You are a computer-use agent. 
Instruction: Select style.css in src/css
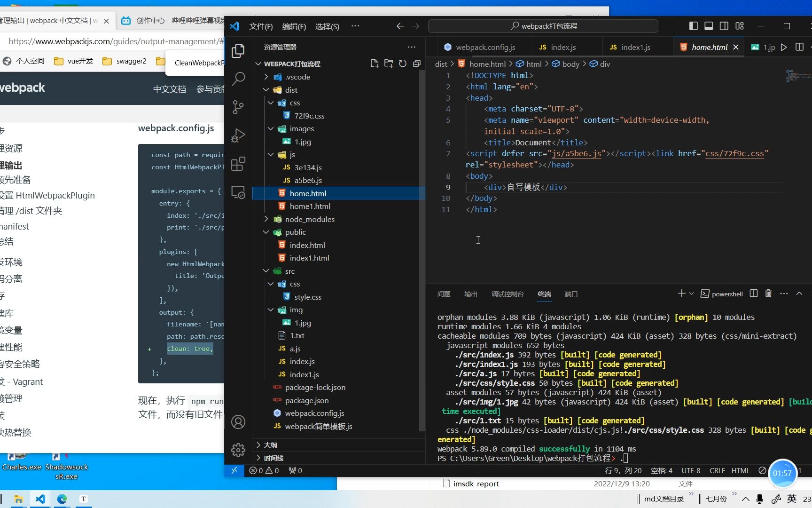(308, 297)
